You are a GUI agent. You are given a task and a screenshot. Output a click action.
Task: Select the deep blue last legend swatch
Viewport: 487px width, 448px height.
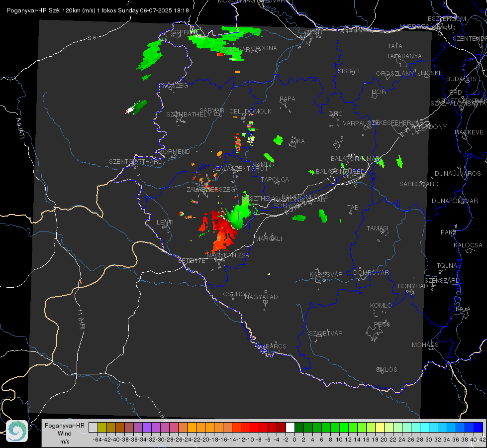coord(479,427)
